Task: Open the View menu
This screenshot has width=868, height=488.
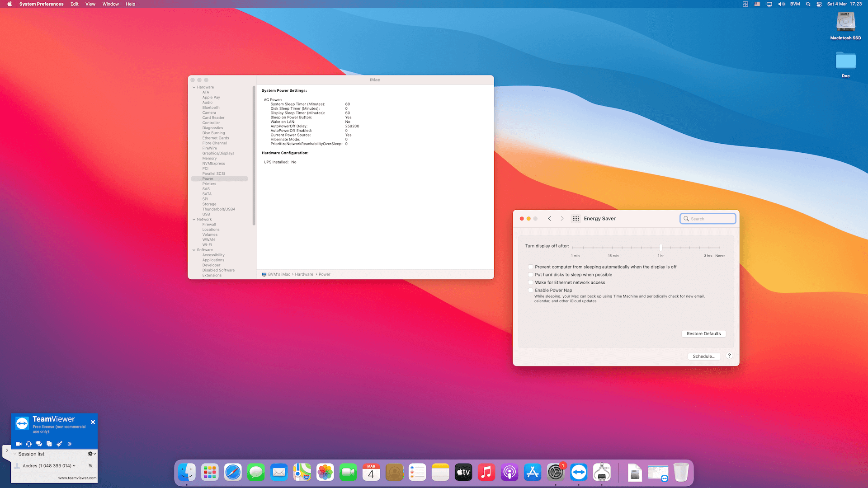Action: click(x=90, y=4)
